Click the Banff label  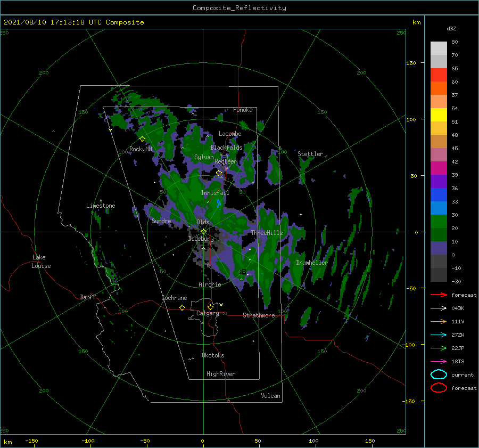tap(88, 297)
